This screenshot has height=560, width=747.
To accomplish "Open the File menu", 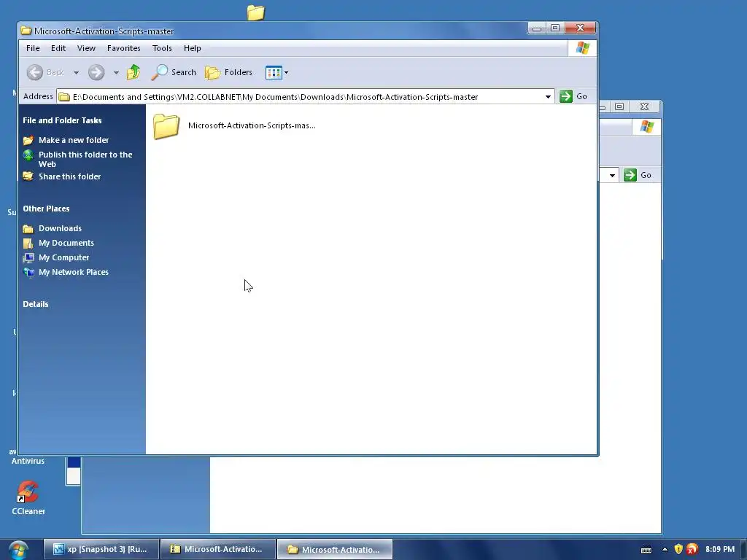I will coord(33,48).
